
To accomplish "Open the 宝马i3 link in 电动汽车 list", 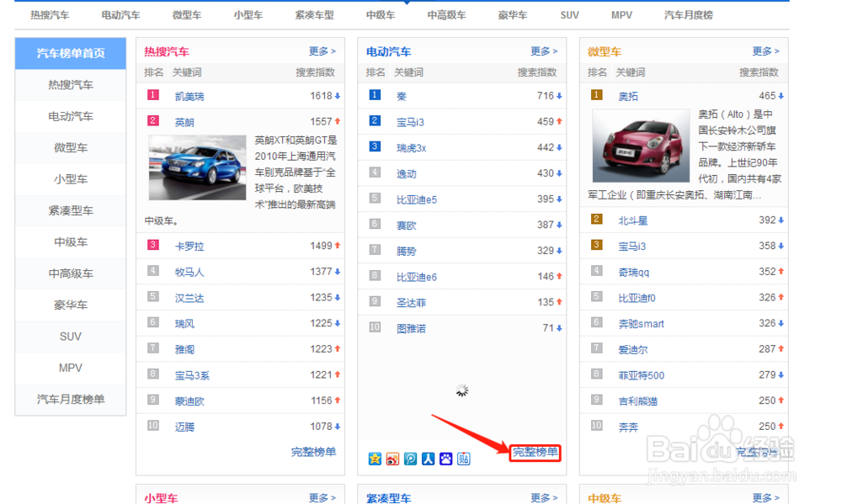I will coord(410,122).
